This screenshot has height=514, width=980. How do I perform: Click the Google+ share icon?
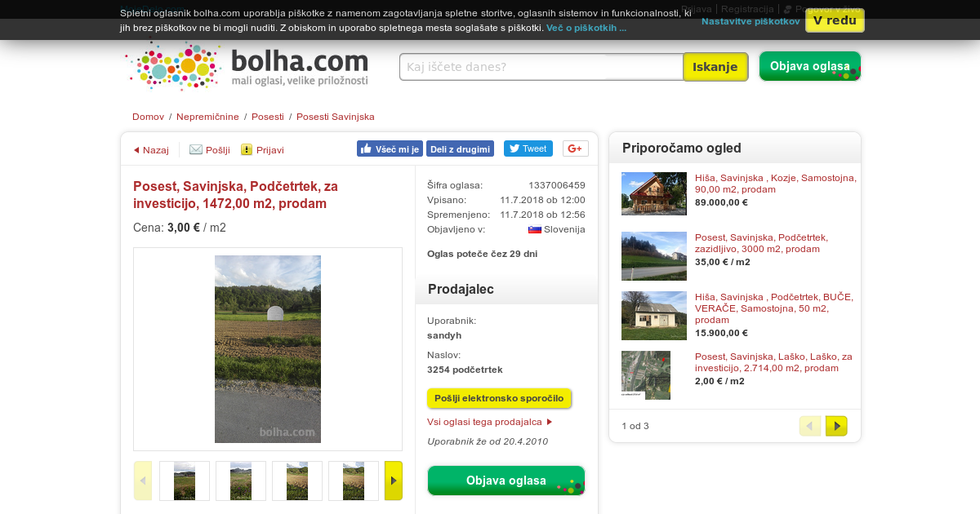tap(576, 148)
